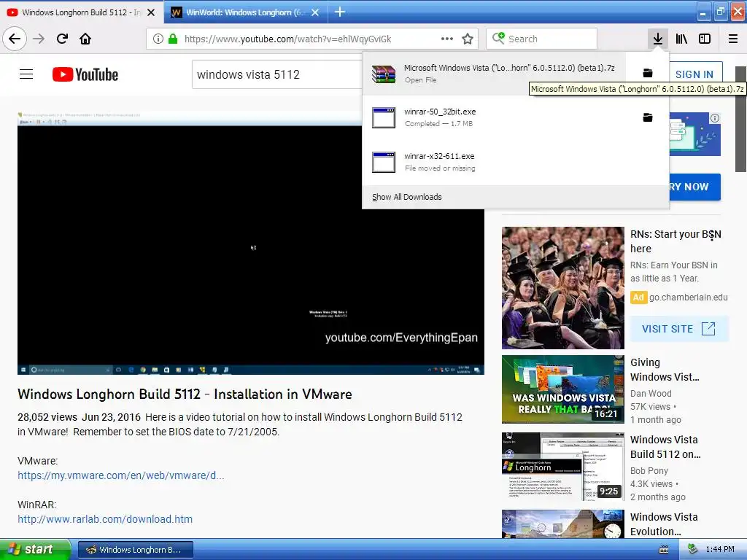Click inside the video player
Image resolution: width=747 pixels, height=560 pixels.
(251, 243)
